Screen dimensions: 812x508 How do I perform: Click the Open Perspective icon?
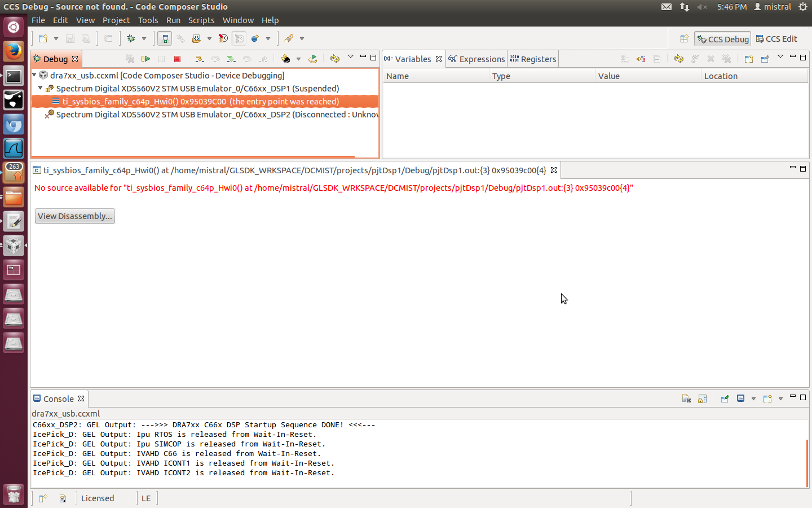(x=684, y=39)
